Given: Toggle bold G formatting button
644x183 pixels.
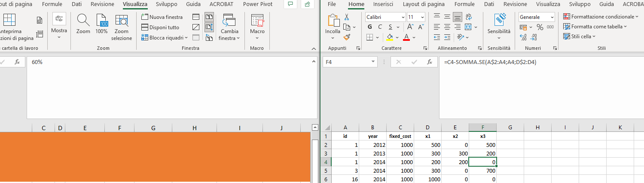Looking at the screenshot, I should 370,27.
